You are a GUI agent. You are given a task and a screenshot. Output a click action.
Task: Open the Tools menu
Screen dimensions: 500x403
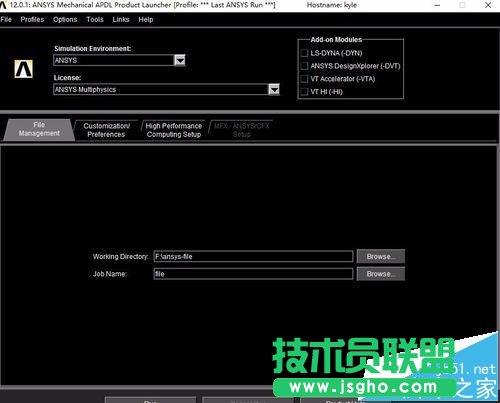tap(95, 19)
